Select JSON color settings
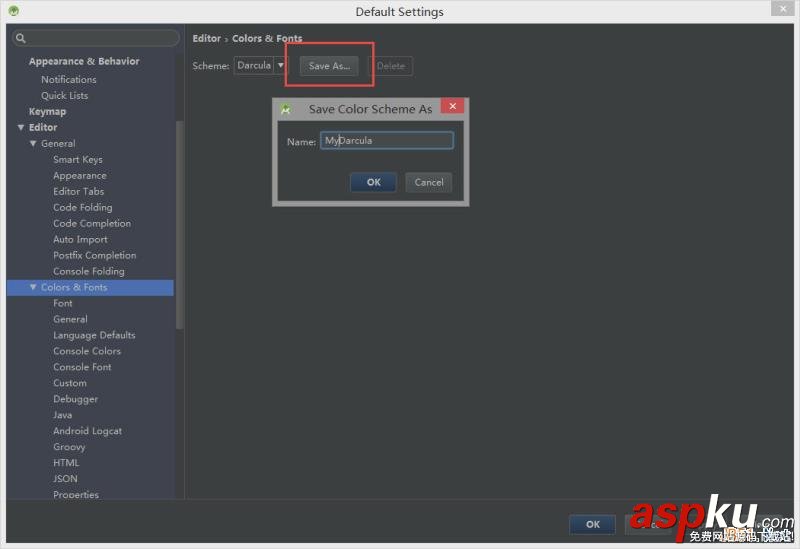Image resolution: width=800 pixels, height=549 pixels. [x=65, y=479]
